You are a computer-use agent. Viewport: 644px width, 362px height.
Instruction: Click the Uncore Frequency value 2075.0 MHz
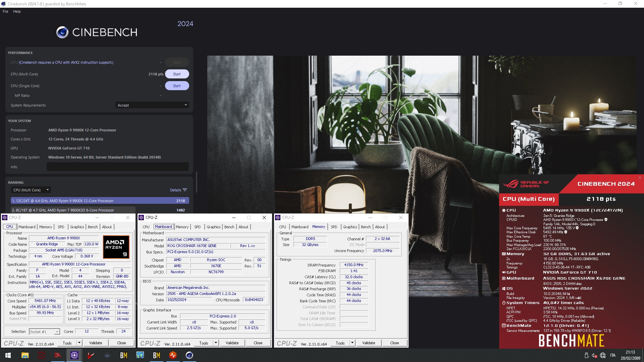click(x=383, y=251)
